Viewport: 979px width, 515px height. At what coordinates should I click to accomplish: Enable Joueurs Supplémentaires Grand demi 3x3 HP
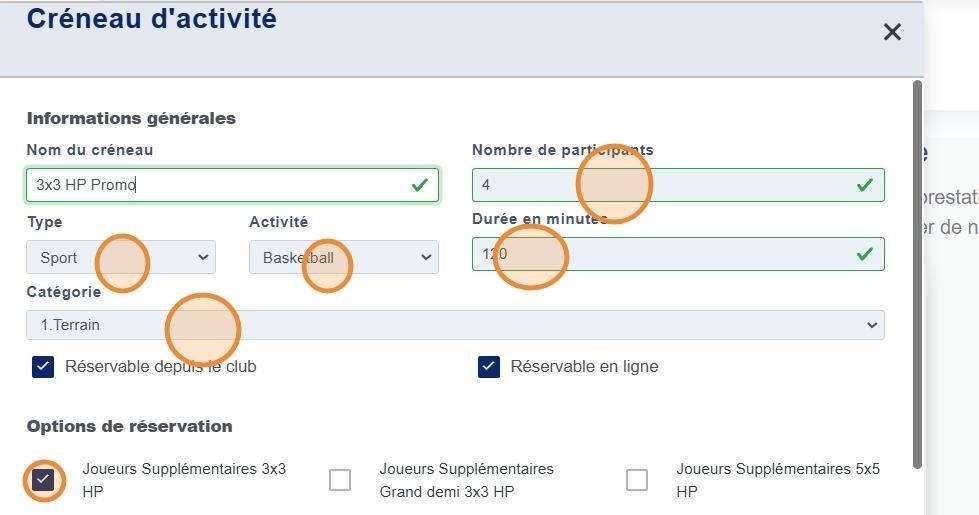340,480
